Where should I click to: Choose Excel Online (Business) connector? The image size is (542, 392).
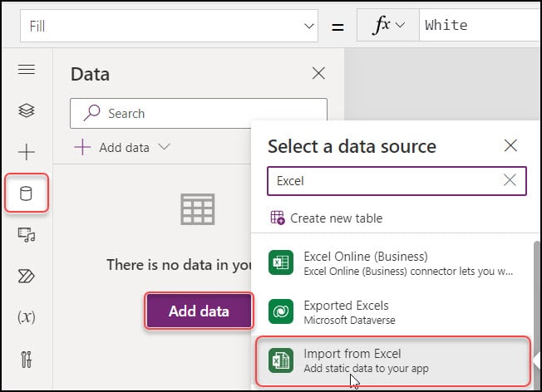392,263
